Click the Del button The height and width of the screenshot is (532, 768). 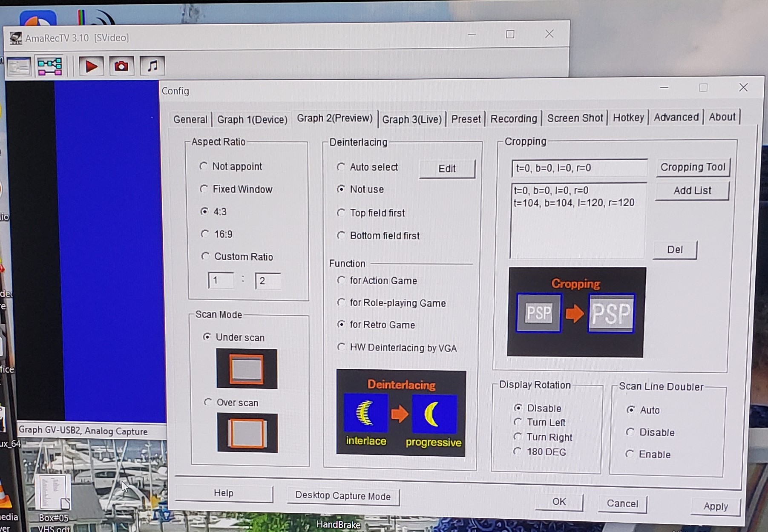675,250
